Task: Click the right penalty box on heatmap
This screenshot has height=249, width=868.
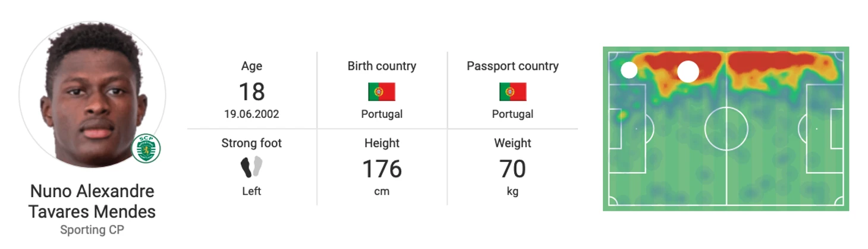Action: (825, 128)
